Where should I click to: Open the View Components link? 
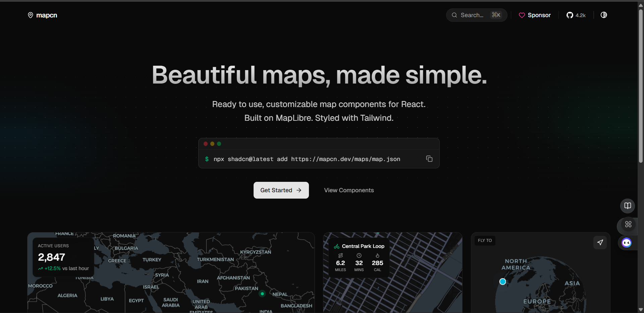(349, 190)
